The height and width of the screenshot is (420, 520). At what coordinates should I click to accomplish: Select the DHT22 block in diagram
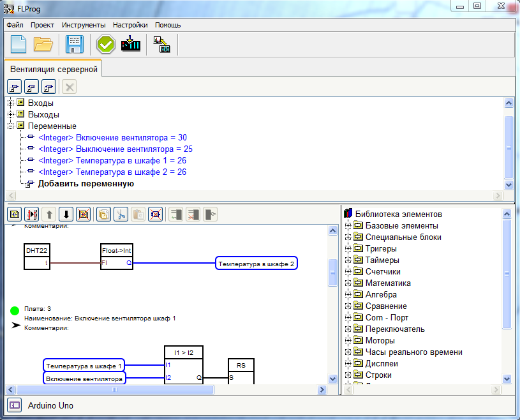point(37,257)
